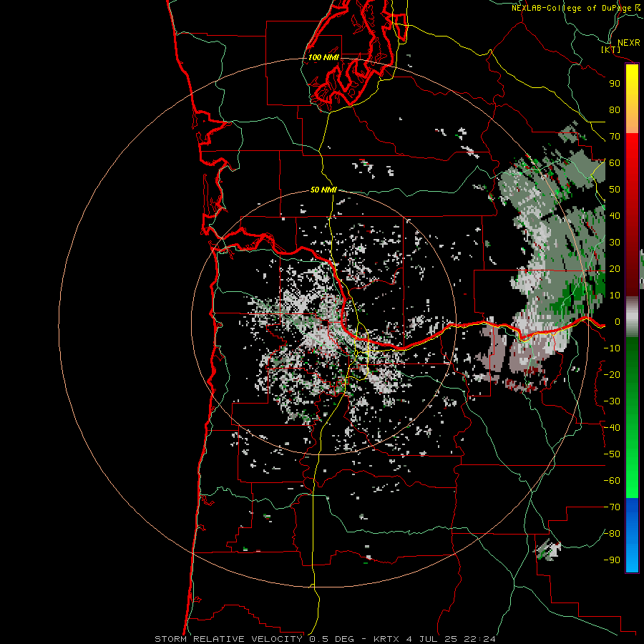Click the [KT] units label
Screen dimensions: 644x644
(611, 50)
